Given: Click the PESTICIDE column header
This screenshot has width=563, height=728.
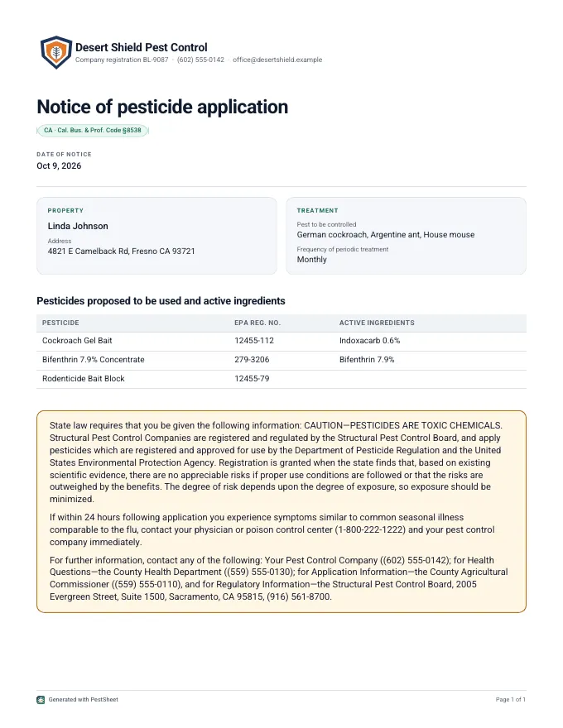Looking at the screenshot, I should [x=60, y=323].
